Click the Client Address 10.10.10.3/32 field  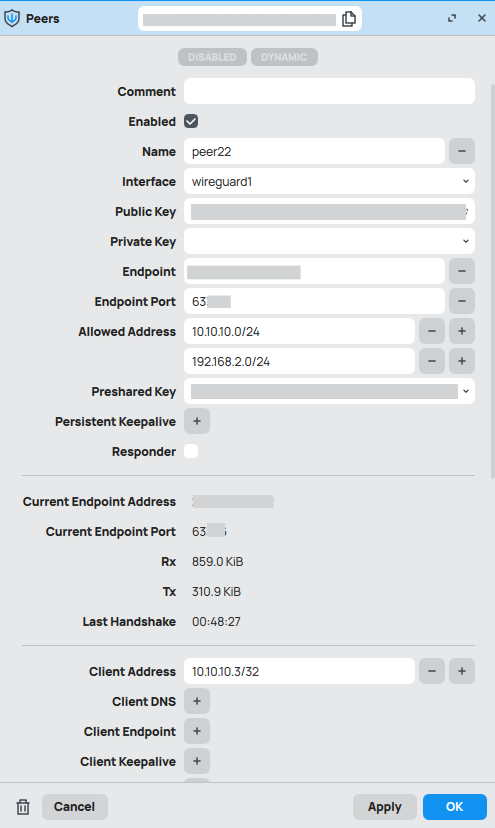tap(300, 671)
